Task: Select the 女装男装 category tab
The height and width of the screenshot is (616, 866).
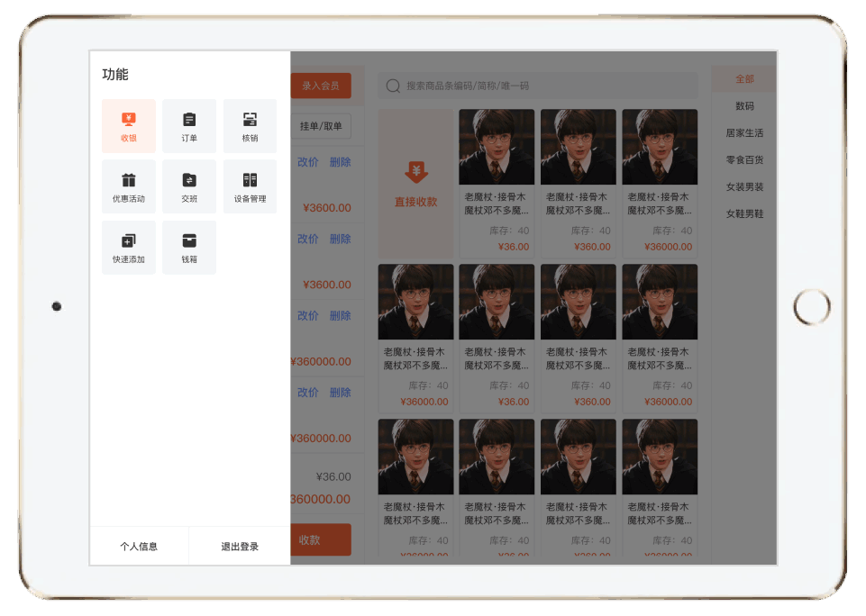Action: (x=744, y=187)
